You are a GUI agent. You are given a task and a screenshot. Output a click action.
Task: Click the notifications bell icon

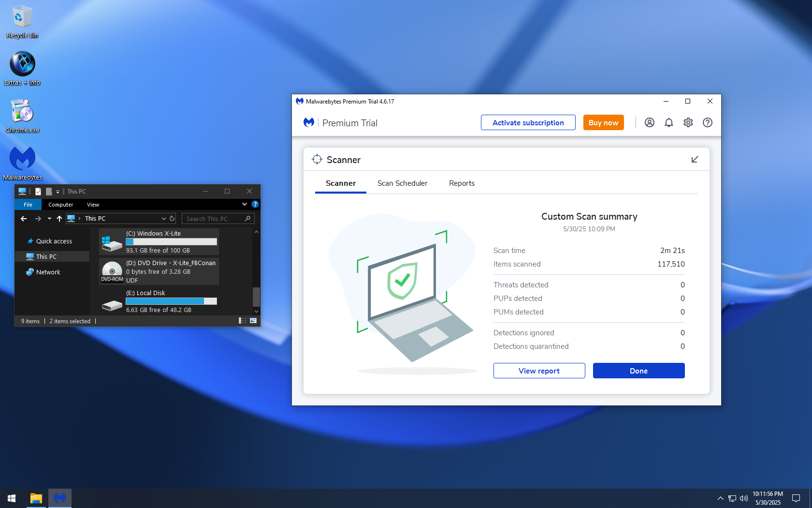[x=669, y=122]
